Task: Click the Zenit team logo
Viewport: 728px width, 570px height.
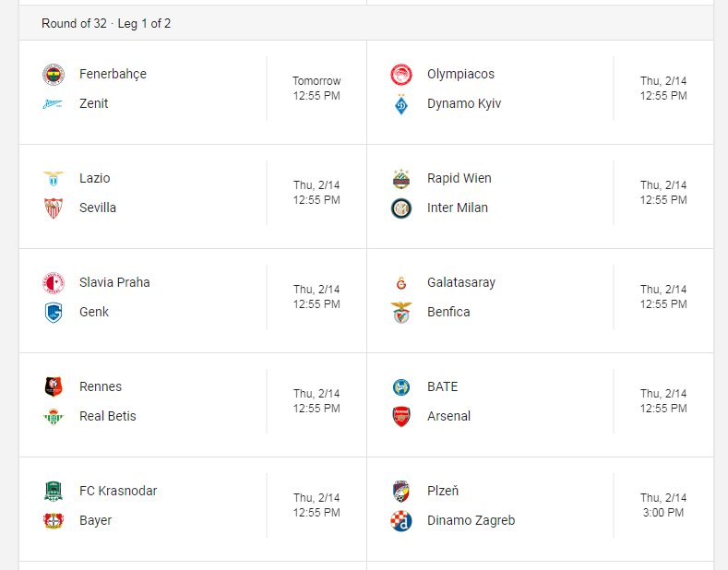Action: point(54,104)
